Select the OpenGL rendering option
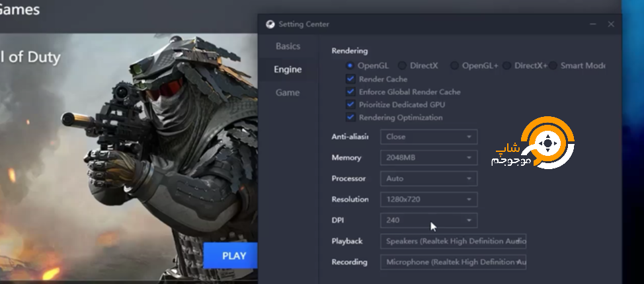644x284 pixels. 350,65
